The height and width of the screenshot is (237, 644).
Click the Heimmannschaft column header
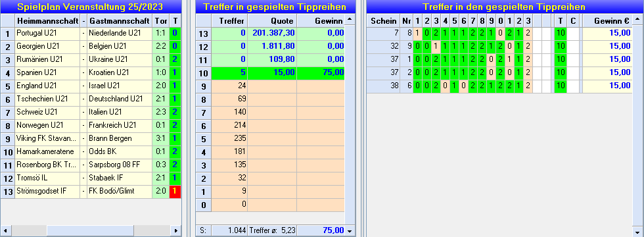[47, 20]
